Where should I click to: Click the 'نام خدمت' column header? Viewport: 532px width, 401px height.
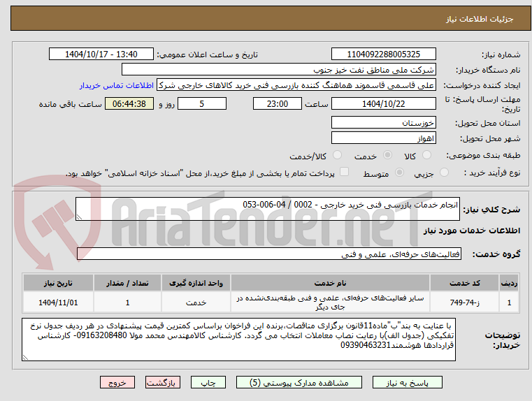pos(330,283)
